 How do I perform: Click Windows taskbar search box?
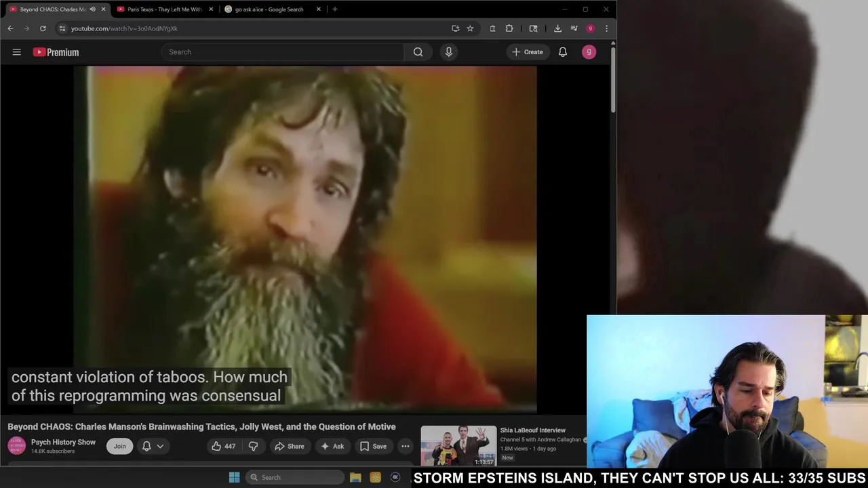click(x=294, y=477)
